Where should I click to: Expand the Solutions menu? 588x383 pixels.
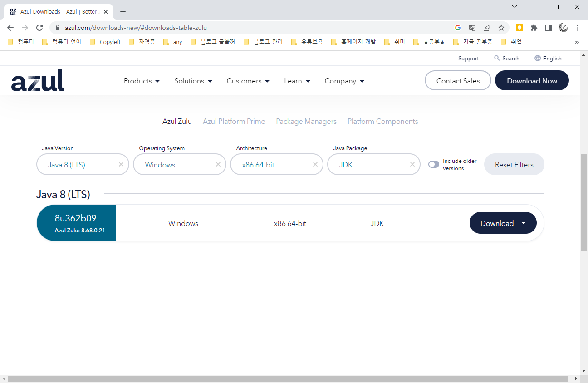pyautogui.click(x=193, y=81)
